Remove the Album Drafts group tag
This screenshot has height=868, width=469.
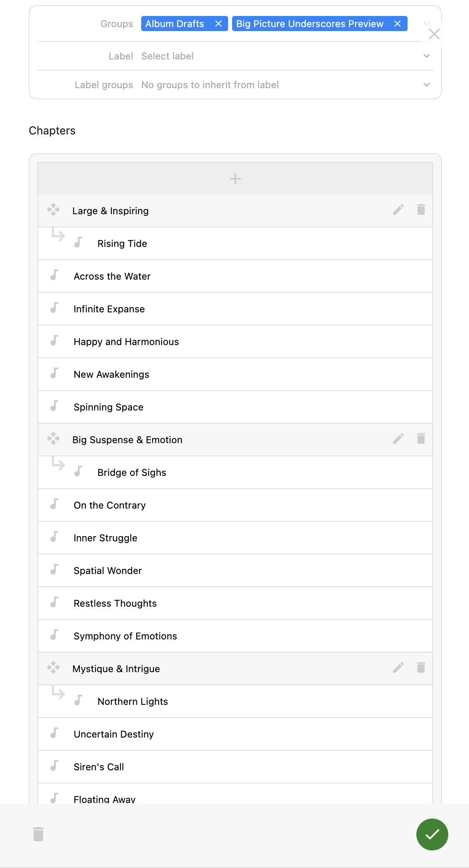pos(218,24)
